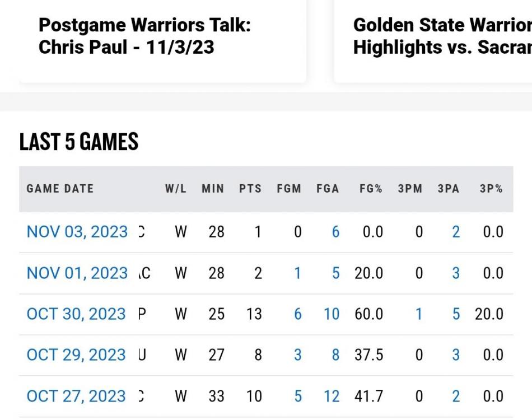Open the 6 field goal attempts on Nov 03
Viewport: 532px width, 420px height.
[x=335, y=232]
